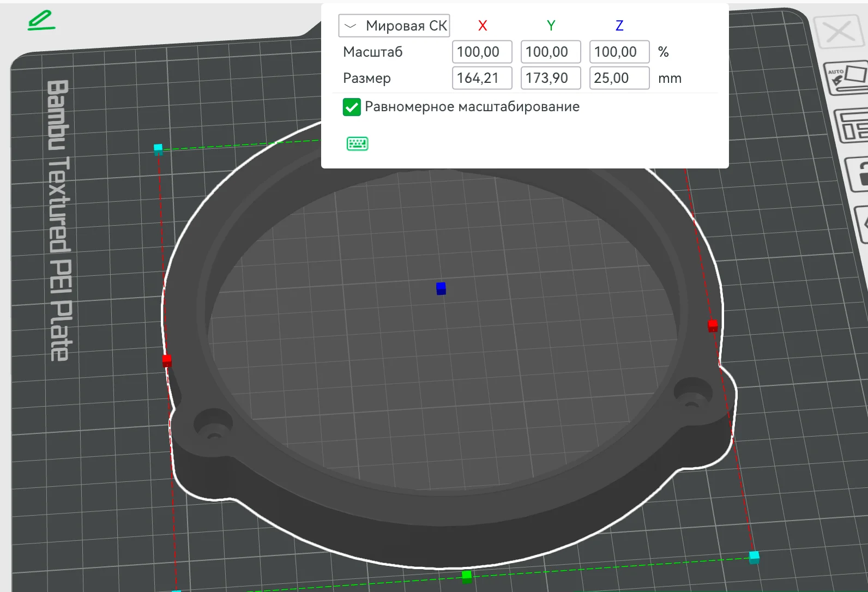This screenshot has height=592, width=868.
Task: Focus the Масштаб Y percentage field
Action: (x=551, y=52)
